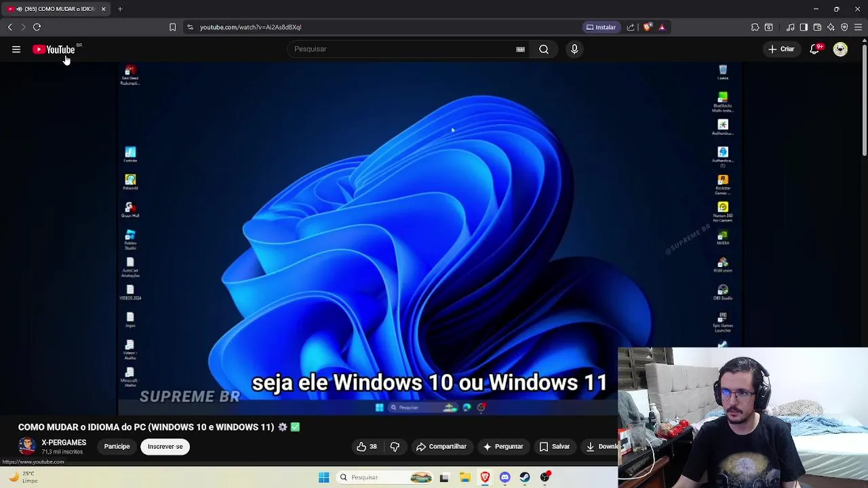
Task: Select the COMO MUDAR o IDIOMA tab
Action: point(56,9)
